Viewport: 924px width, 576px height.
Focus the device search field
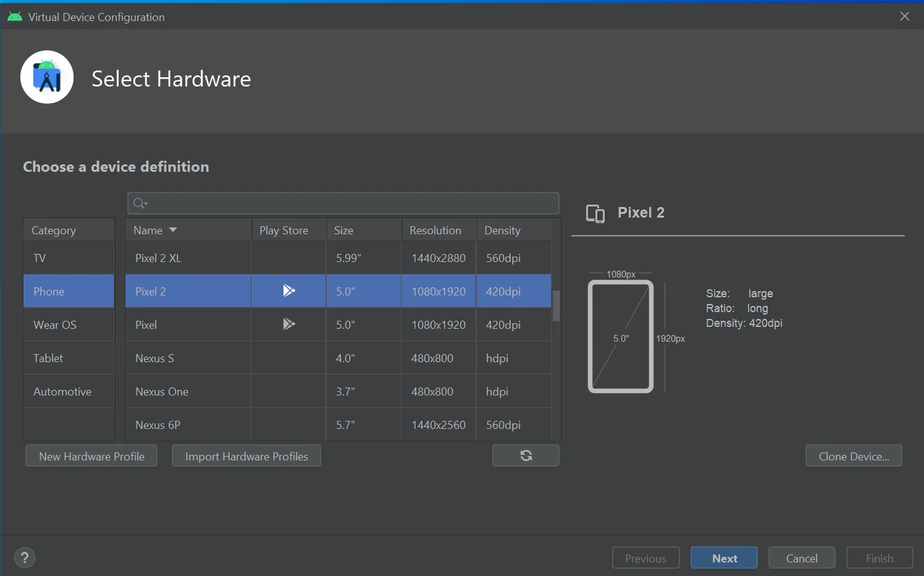[x=343, y=203]
